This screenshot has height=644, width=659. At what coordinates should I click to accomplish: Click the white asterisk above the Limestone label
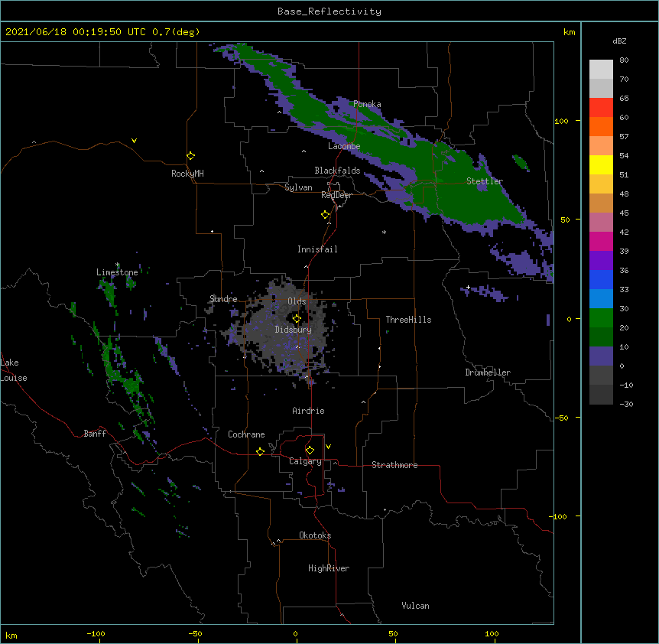117,265
